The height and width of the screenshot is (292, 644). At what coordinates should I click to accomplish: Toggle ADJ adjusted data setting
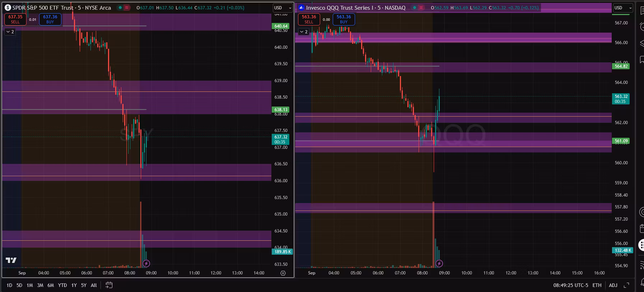pyautogui.click(x=613, y=285)
